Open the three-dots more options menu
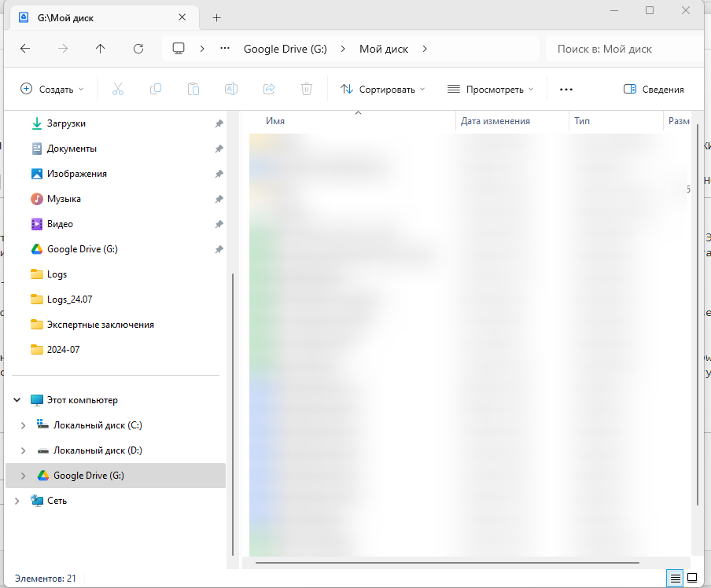 coord(566,90)
